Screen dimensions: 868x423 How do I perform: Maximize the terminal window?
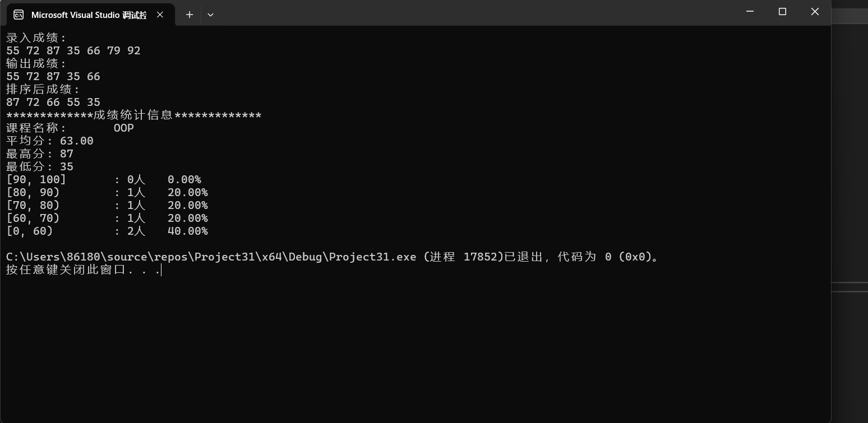pos(782,12)
